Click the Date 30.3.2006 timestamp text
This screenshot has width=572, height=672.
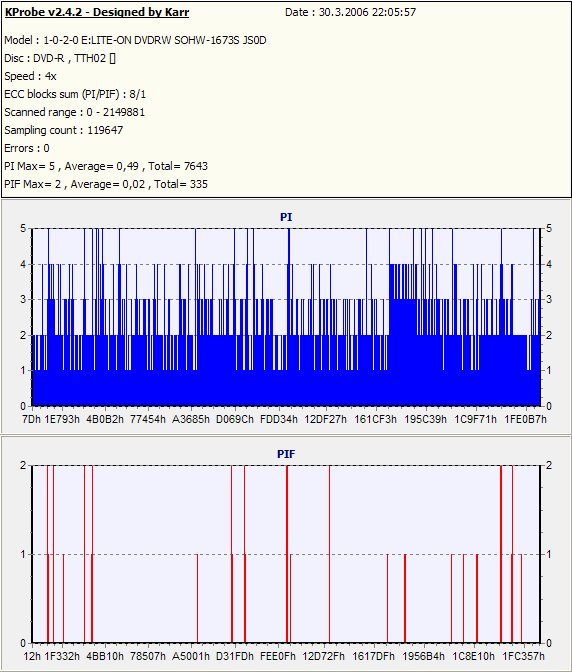pyautogui.click(x=350, y=12)
